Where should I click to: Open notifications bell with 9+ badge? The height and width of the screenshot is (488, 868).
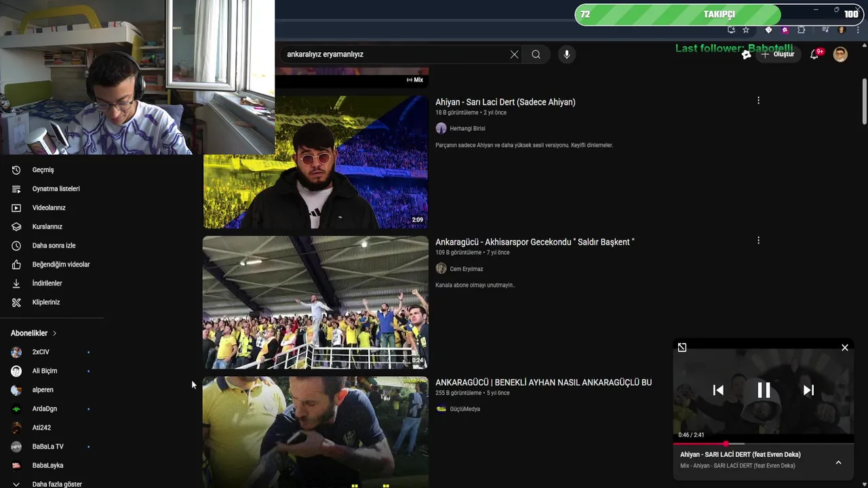pyautogui.click(x=814, y=54)
